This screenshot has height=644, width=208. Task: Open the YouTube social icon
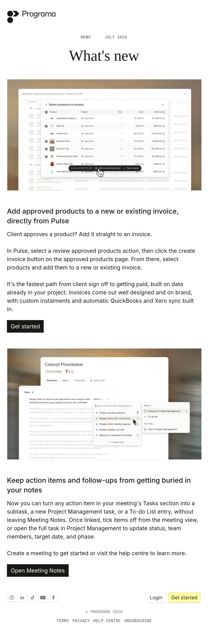[43, 597]
